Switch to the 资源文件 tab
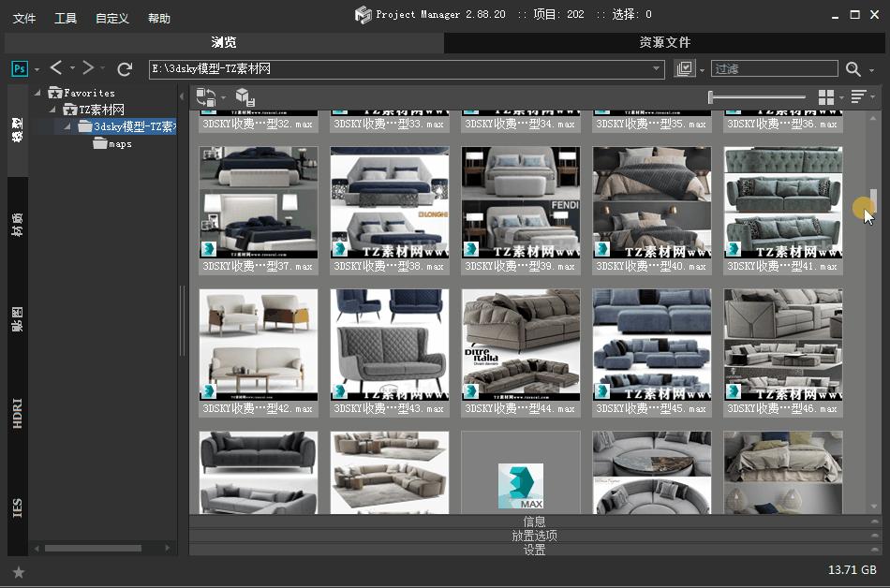Image resolution: width=890 pixels, height=588 pixels. (666, 41)
